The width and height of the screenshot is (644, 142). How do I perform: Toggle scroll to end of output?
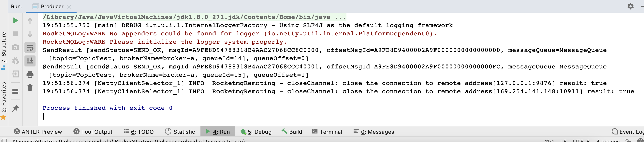[x=30, y=61]
